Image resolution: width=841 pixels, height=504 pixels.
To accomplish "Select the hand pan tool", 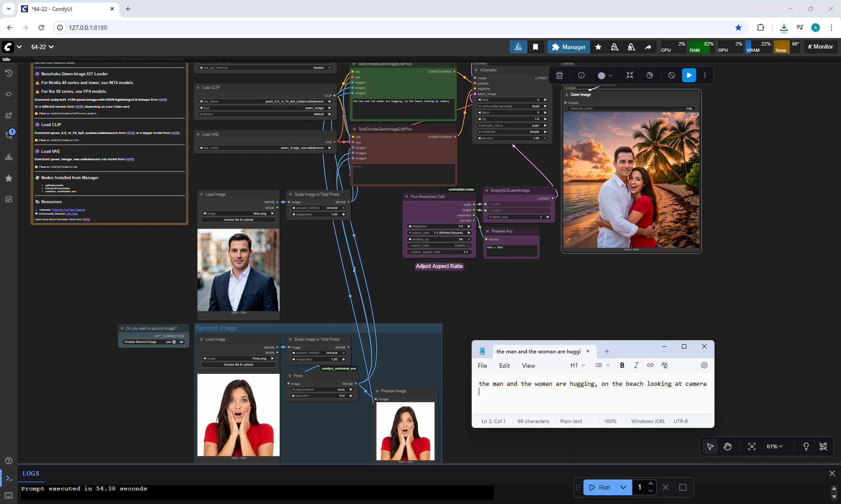I will click(x=728, y=447).
